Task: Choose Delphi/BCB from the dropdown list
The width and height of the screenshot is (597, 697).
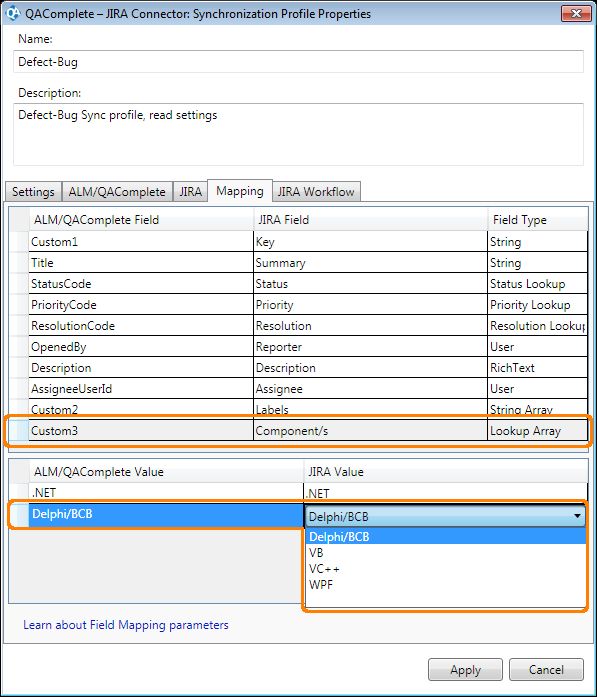Action: tap(446, 537)
